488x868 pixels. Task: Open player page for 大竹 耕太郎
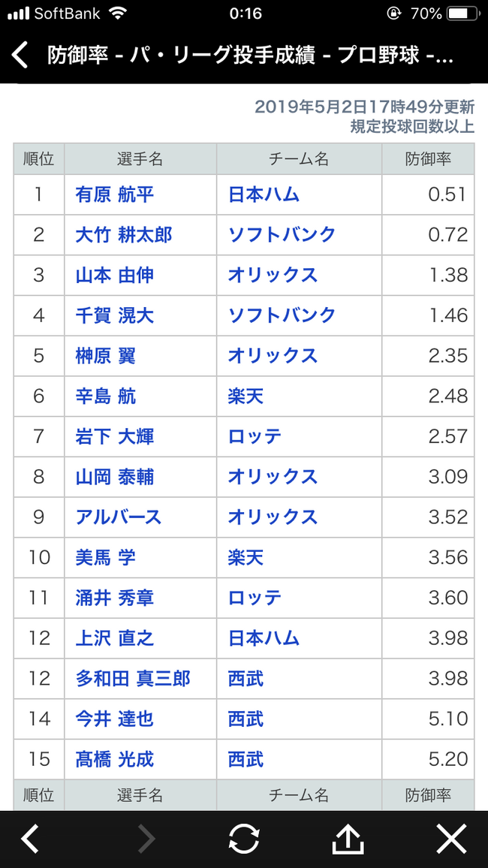124,235
